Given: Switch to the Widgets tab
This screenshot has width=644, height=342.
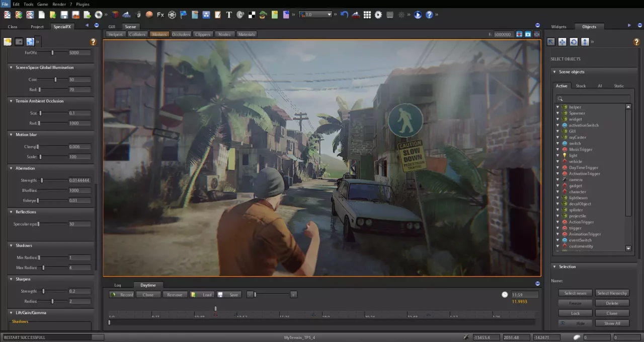Looking at the screenshot, I should [558, 27].
